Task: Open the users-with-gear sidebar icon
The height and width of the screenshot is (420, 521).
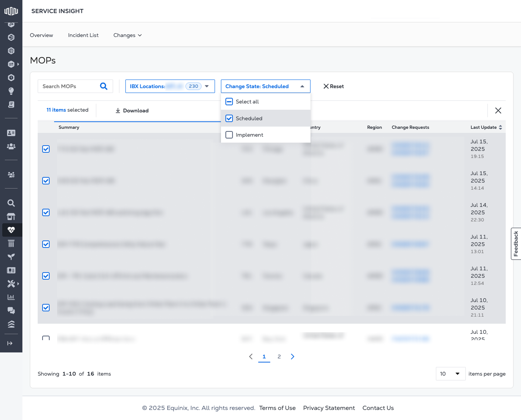Action: pos(11,175)
